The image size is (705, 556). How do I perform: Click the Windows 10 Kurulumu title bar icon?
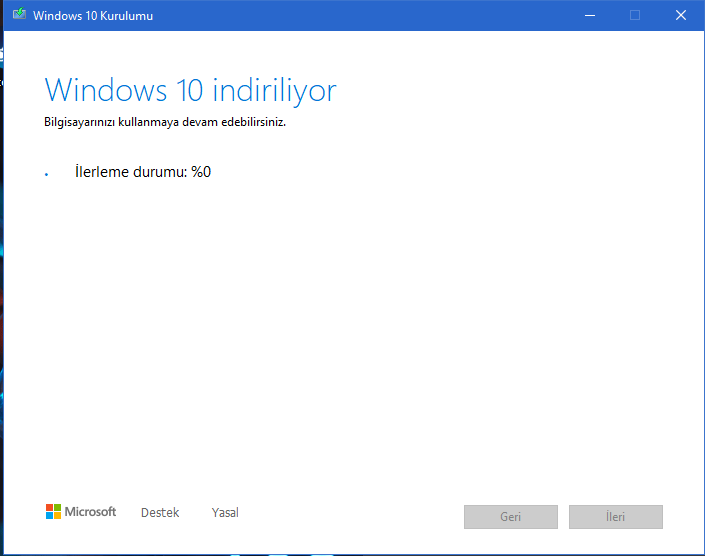tap(19, 14)
